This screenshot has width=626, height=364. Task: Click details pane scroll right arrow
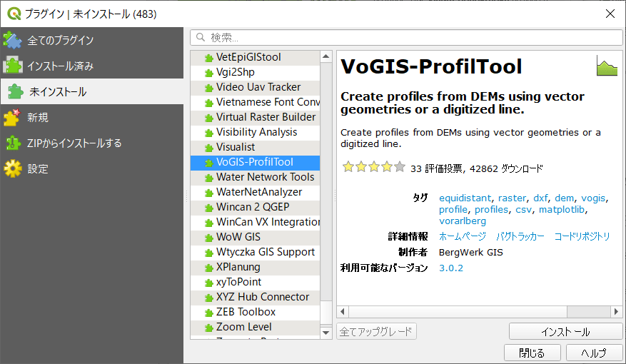tap(616, 312)
